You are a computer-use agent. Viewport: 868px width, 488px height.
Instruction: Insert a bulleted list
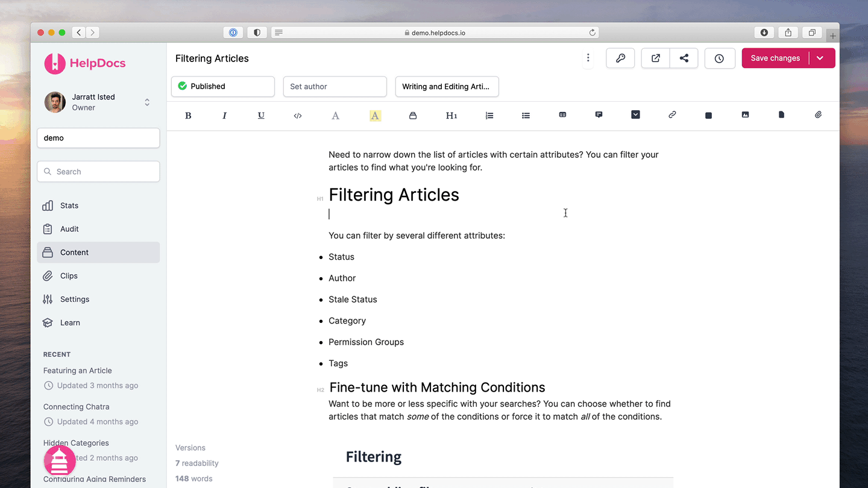click(x=526, y=116)
